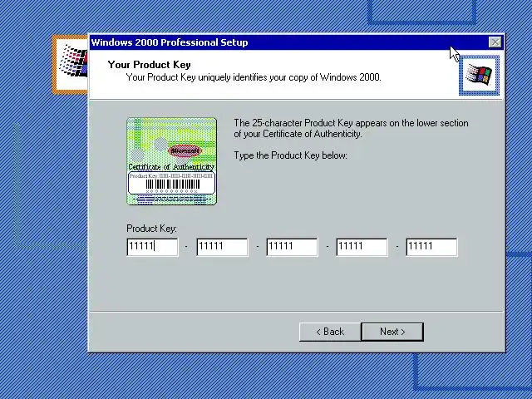This screenshot has width=532, height=399.
Task: Place cursor in the fifth Product Key field
Action: 431,247
